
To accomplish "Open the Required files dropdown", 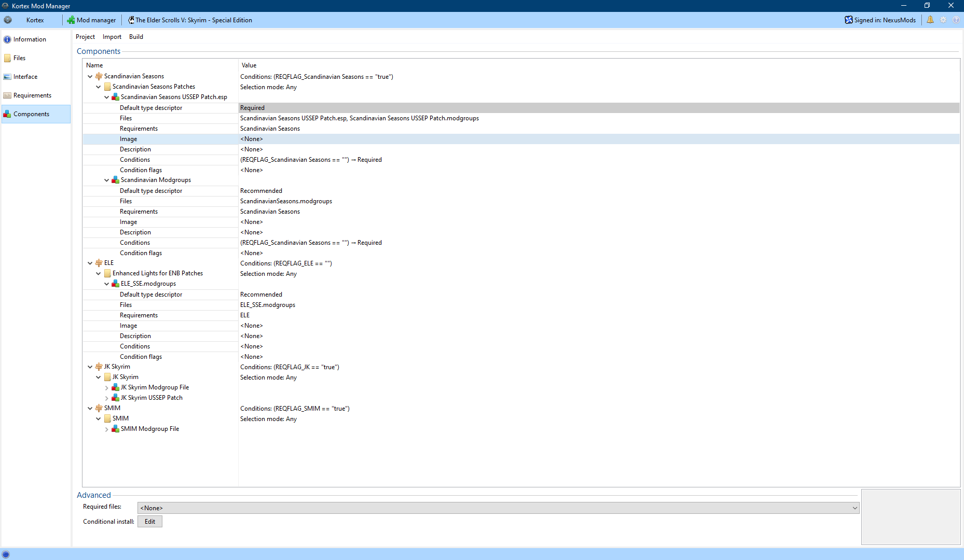I will click(x=498, y=508).
